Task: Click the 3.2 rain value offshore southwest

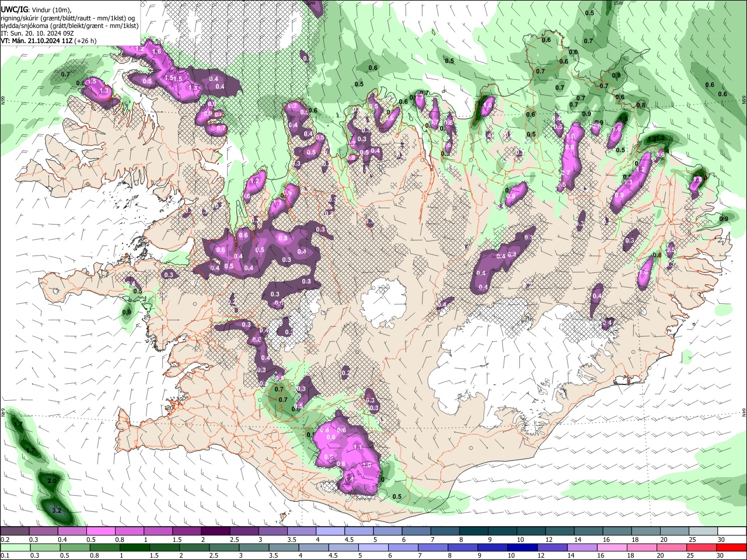Action: pos(57,510)
